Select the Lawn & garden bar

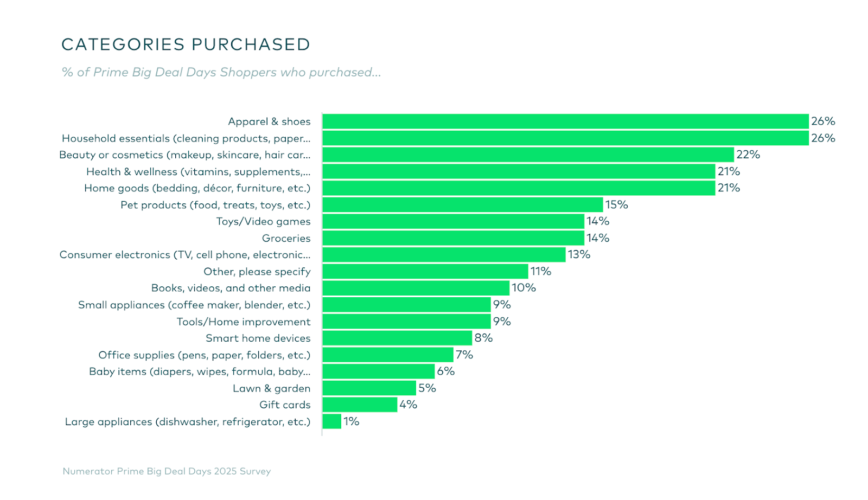(x=369, y=388)
